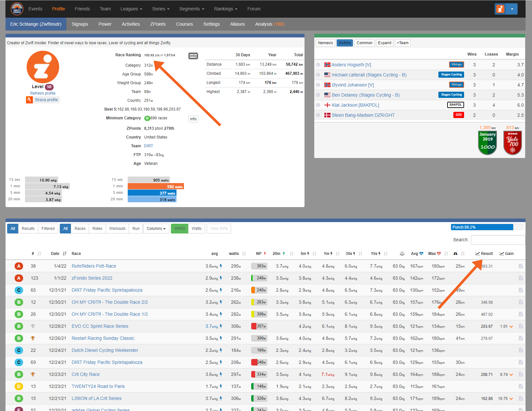Click the Punch 86.2% progress bar
This screenshot has height=411, width=532.
click(487, 227)
